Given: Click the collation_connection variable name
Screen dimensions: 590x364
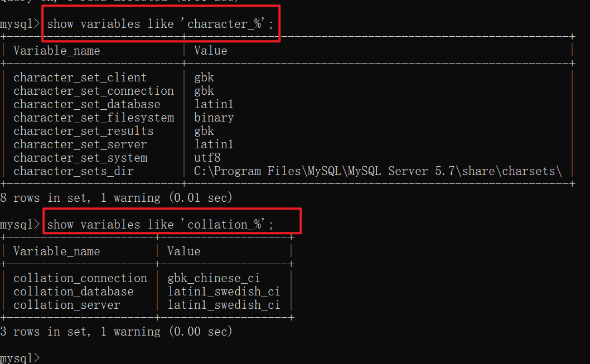Looking at the screenshot, I should click(80, 278).
